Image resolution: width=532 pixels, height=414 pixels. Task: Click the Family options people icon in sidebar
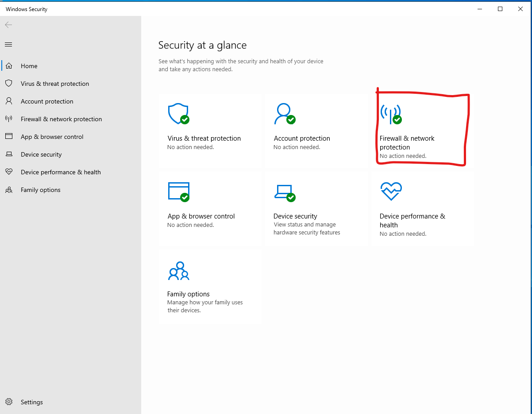pos(8,190)
